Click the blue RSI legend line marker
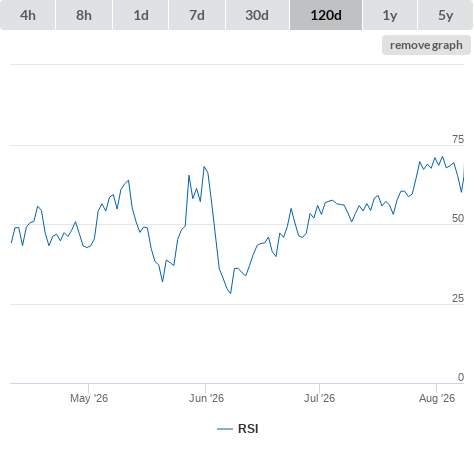Screen dimensions: 474x455 225,429
